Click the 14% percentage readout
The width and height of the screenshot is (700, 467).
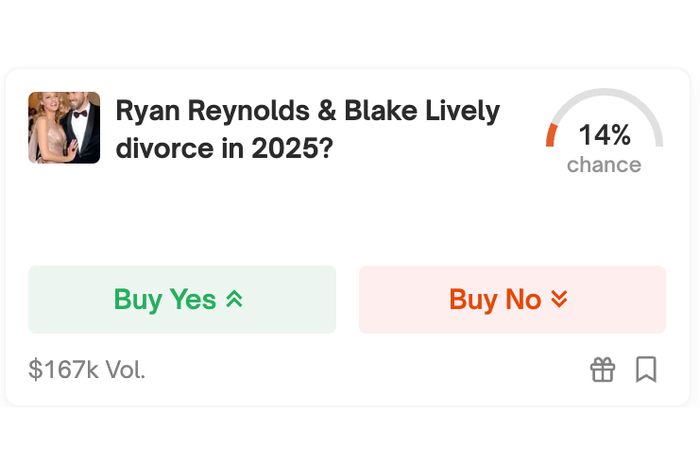pyautogui.click(x=604, y=135)
